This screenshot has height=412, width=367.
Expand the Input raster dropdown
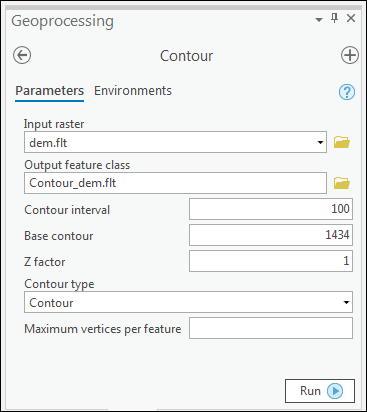click(x=320, y=143)
